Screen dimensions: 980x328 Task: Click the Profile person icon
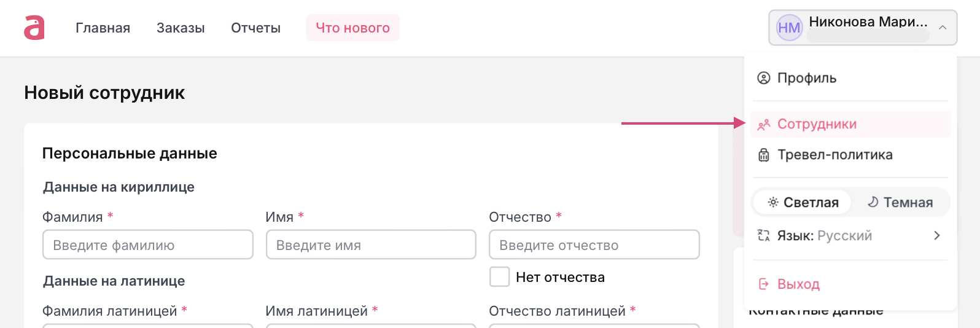click(x=763, y=78)
